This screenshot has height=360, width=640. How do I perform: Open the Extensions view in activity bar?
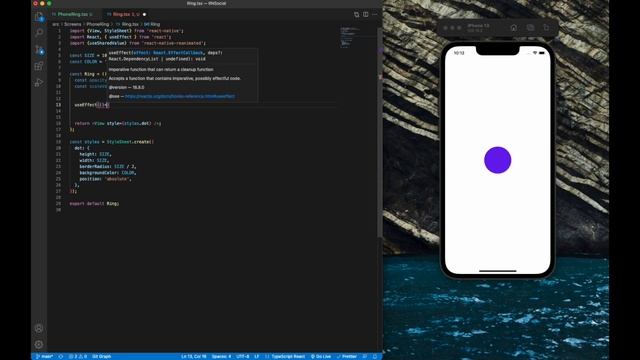coord(39,66)
